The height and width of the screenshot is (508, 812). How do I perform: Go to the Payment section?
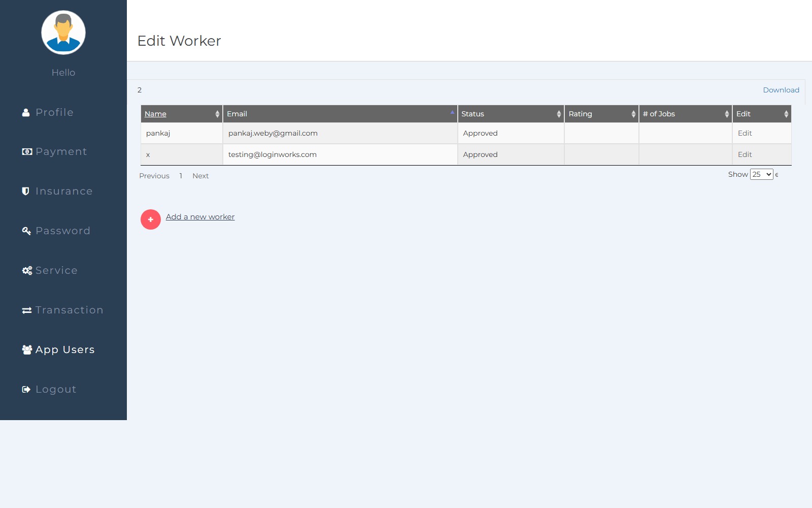click(x=61, y=151)
